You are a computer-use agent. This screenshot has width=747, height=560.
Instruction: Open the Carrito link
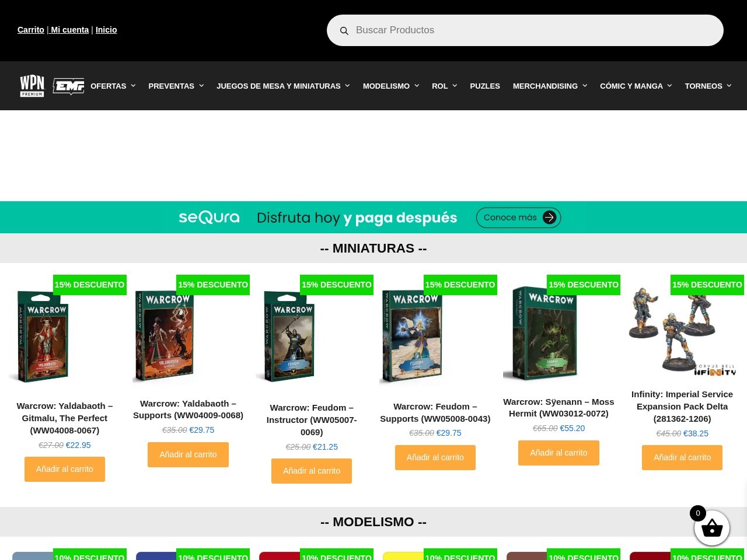click(x=30, y=30)
